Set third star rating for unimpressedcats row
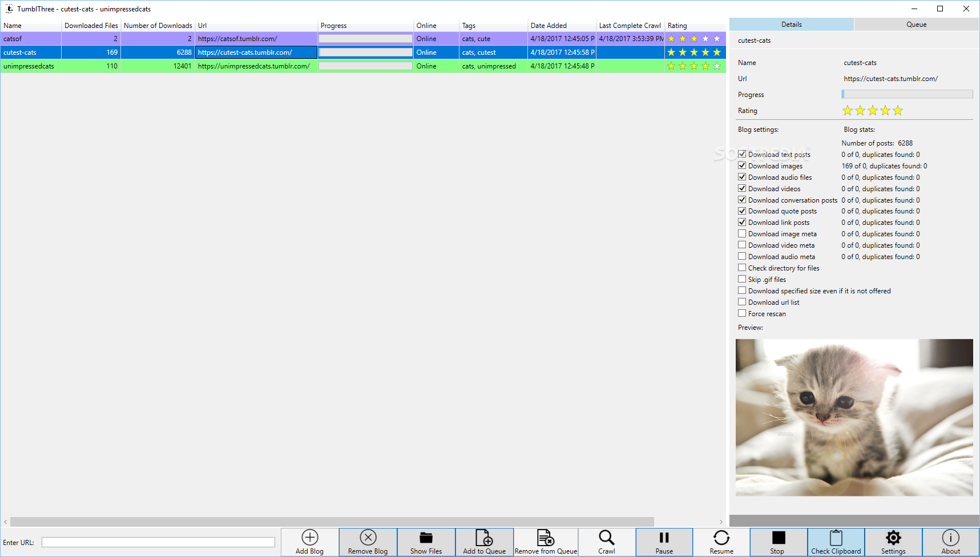The width and height of the screenshot is (980, 557). click(694, 66)
